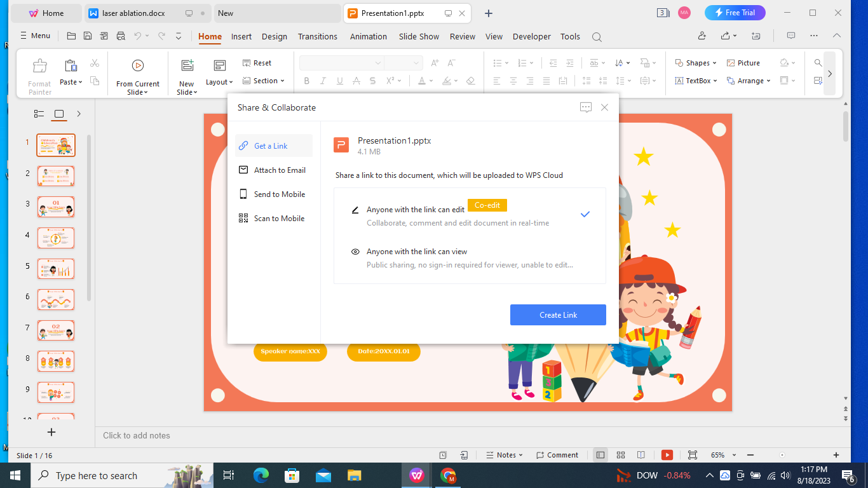Start slideshow From Current Slide
The height and width of the screenshot is (488, 868).
138,74
